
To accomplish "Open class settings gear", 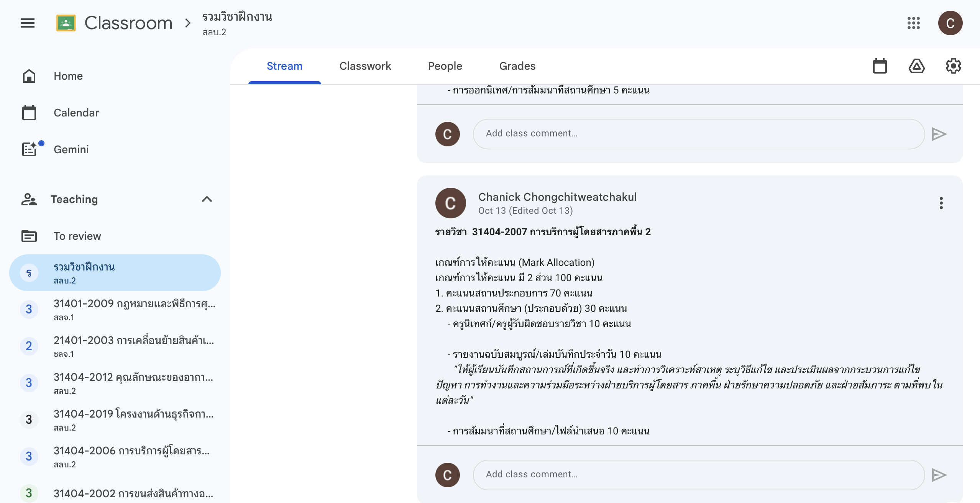I will (x=953, y=66).
